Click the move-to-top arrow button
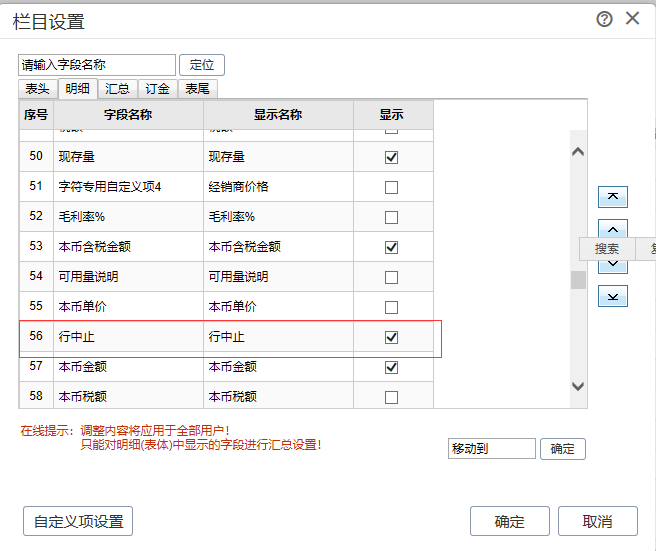The image size is (656, 551). 612,197
